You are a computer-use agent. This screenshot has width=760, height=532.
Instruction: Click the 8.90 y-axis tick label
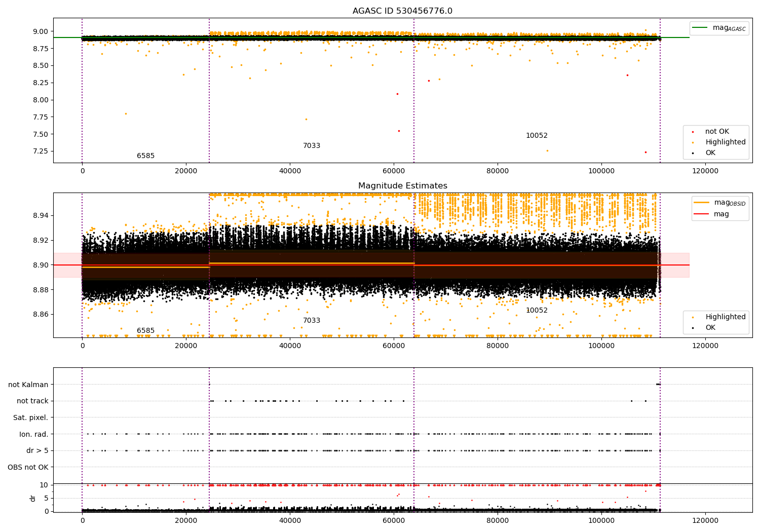click(41, 265)
